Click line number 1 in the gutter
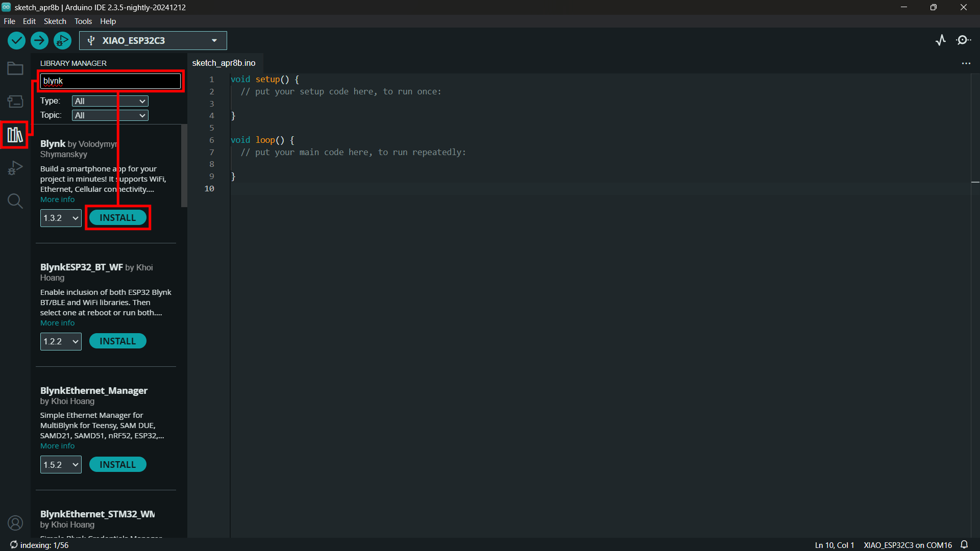This screenshot has width=980, height=551. pos(211,80)
